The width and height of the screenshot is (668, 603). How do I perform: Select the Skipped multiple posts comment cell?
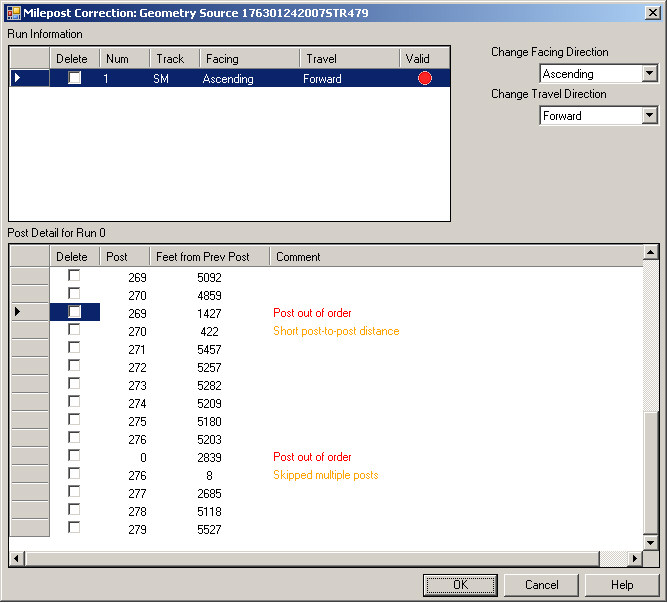point(326,475)
